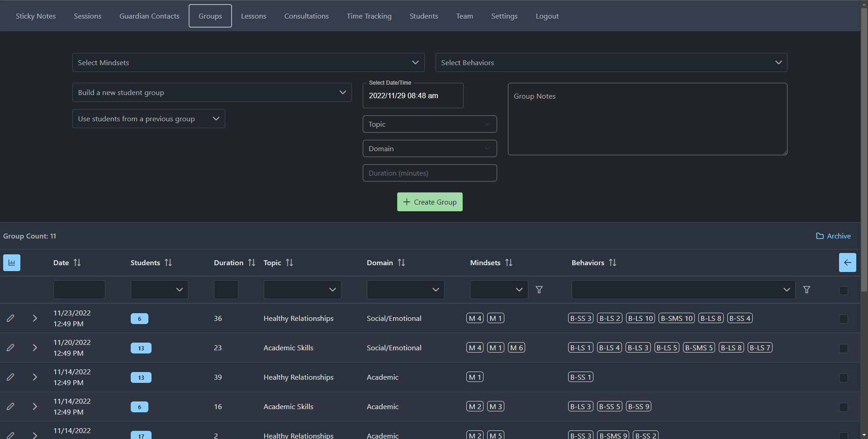Click the blue back arrow button
Screen dimensions: 868x439
(x=847, y=262)
